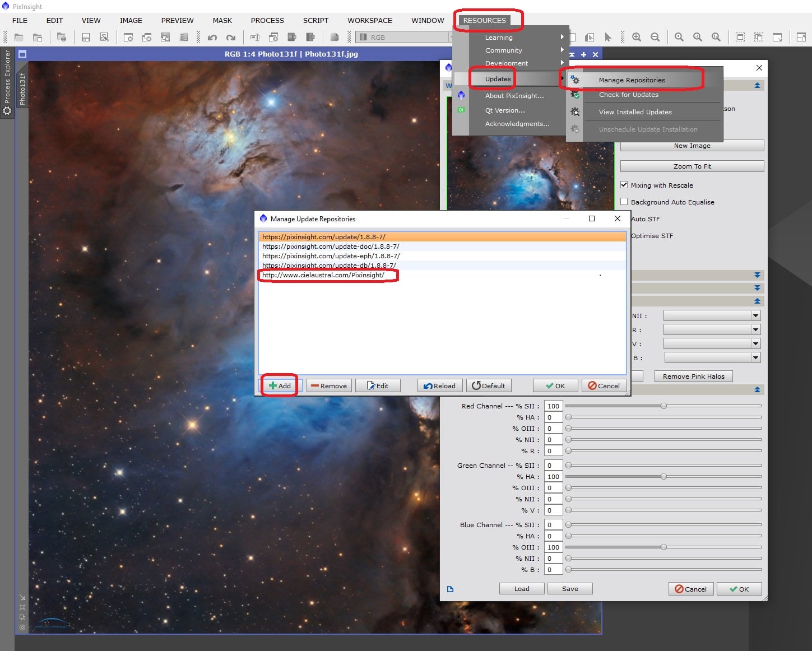The image size is (812, 651).
Task: Click the Load button in script dialog
Action: (522, 589)
